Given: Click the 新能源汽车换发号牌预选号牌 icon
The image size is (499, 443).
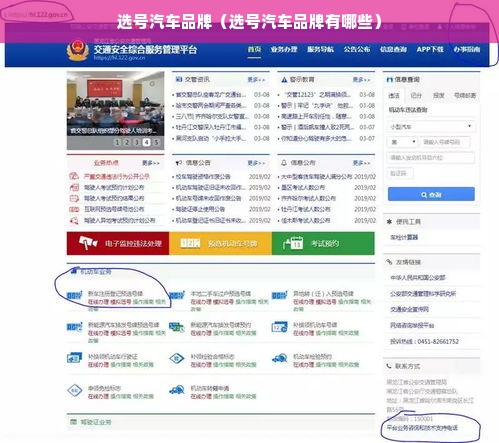Looking at the screenshot, I should (74, 327).
